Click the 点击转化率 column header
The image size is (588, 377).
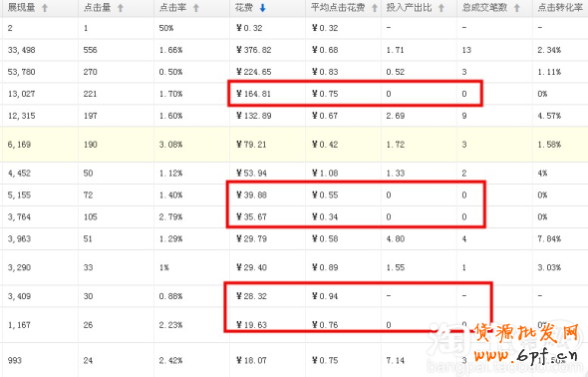pyautogui.click(x=560, y=8)
